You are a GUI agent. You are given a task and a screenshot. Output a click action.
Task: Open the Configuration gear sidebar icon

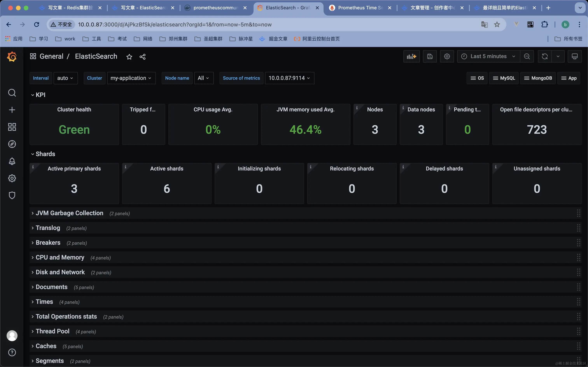pos(12,178)
